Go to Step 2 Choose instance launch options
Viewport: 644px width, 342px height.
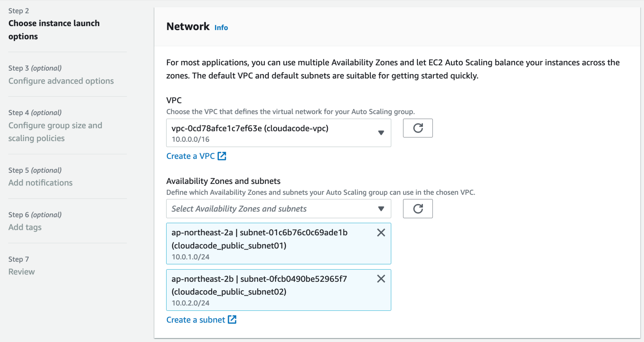pyautogui.click(x=54, y=30)
